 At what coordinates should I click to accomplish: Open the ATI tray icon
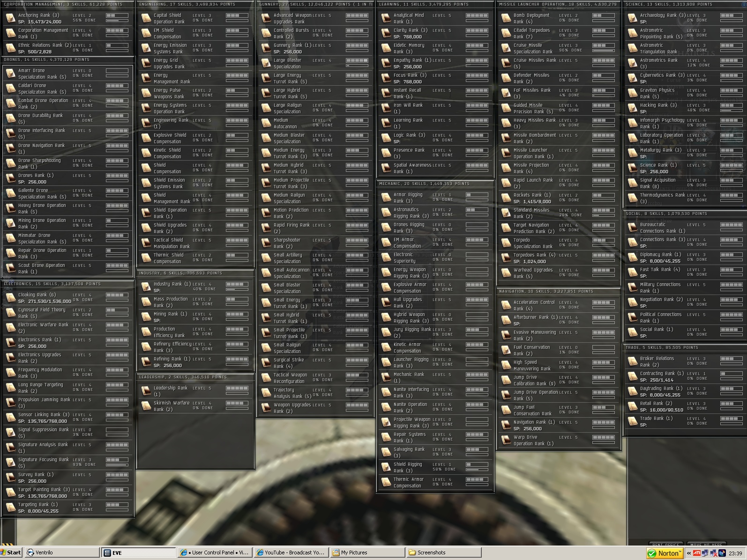pyautogui.click(x=698, y=553)
